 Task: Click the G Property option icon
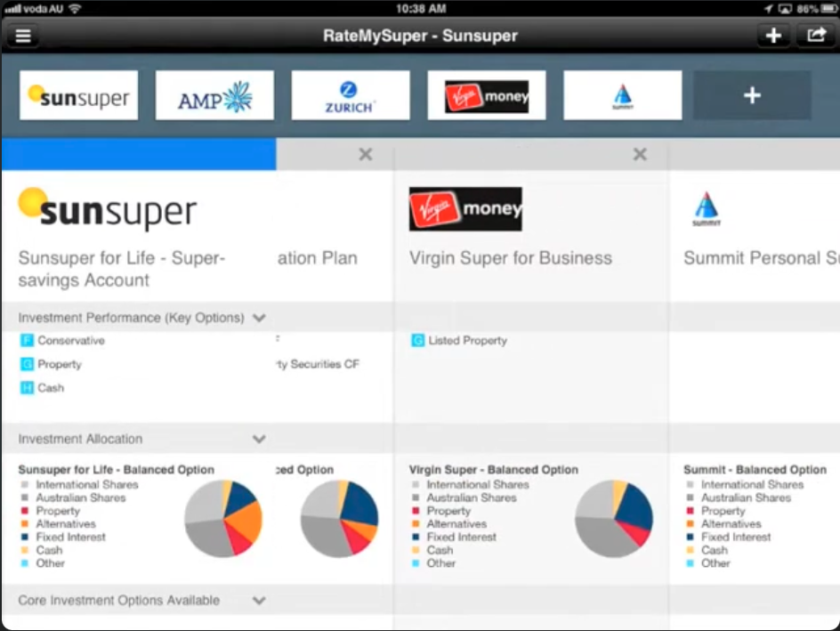pos(27,364)
